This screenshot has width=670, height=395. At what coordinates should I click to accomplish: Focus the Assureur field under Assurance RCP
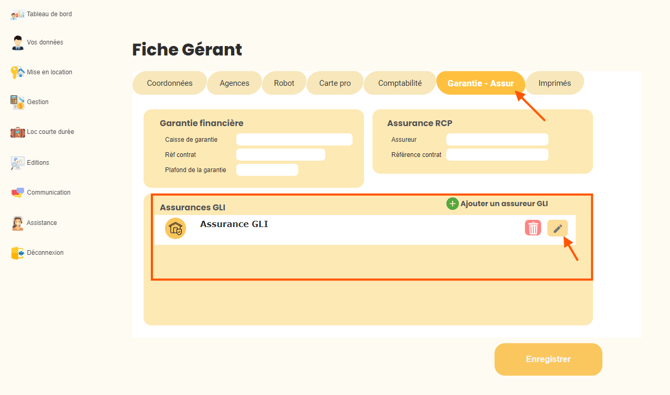tap(497, 139)
